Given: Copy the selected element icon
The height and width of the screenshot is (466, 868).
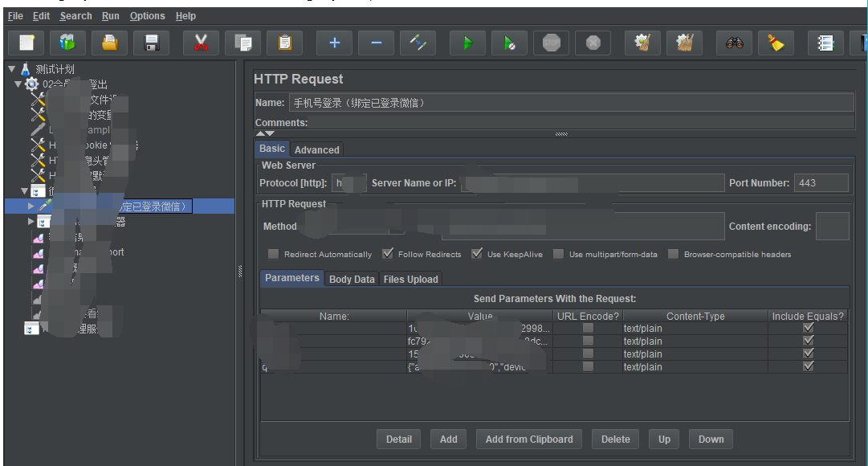Looking at the screenshot, I should (243, 43).
